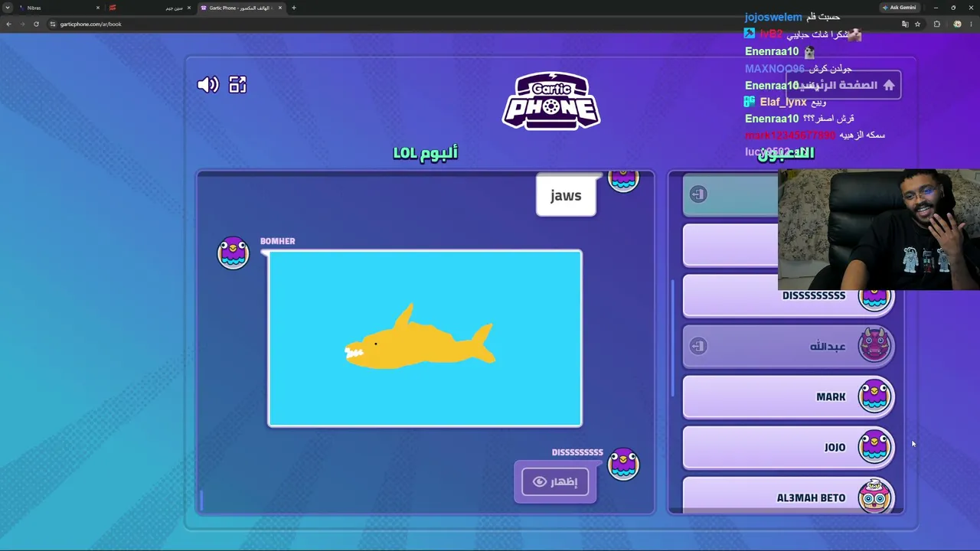Click the demon avatar of عبدالله
The image size is (980, 551).
[x=875, y=345]
